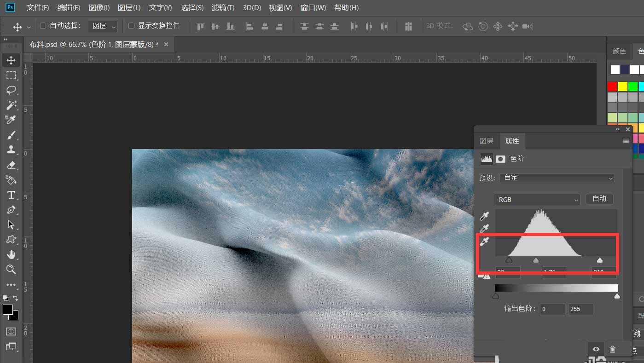Toggle Quick Mask mode icon
644x363 pixels.
point(11,331)
